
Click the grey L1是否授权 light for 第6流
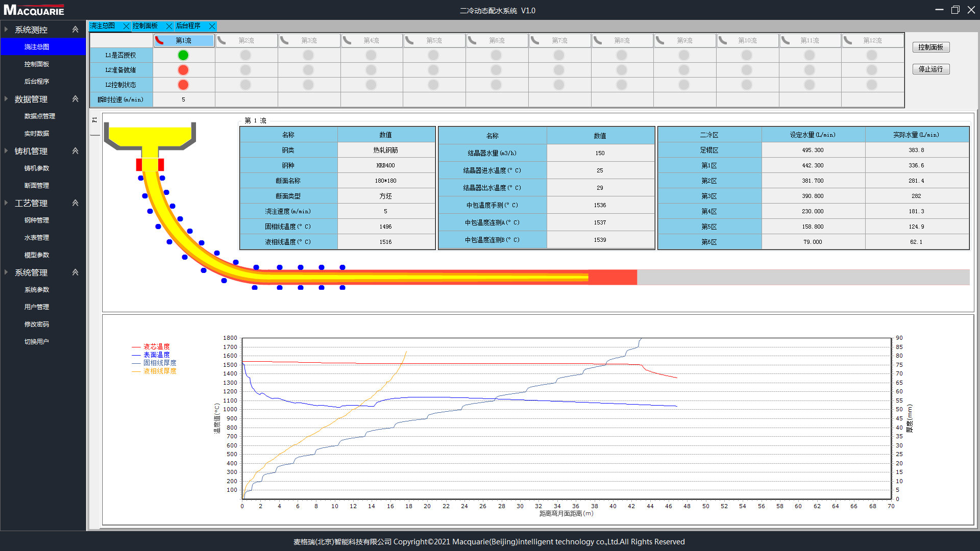[x=496, y=55]
